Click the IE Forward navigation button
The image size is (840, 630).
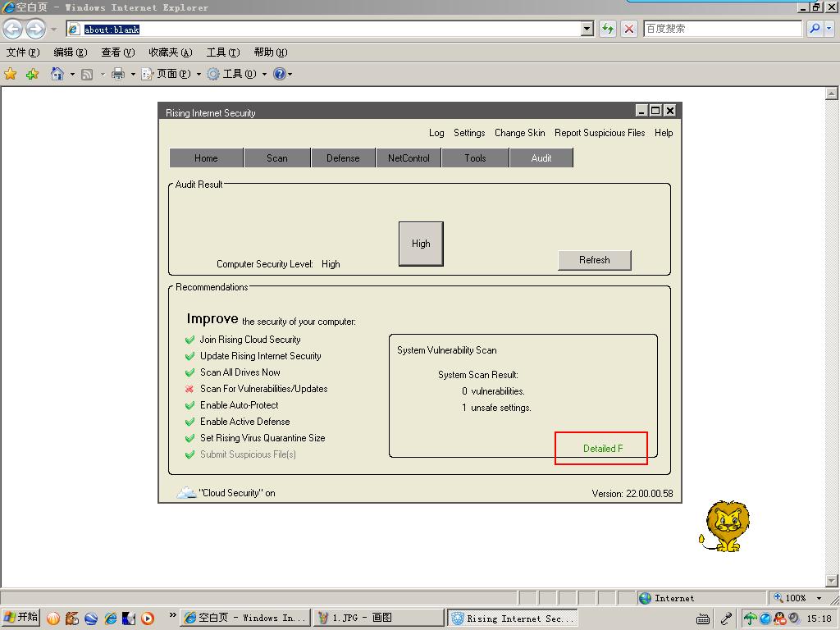[x=35, y=29]
